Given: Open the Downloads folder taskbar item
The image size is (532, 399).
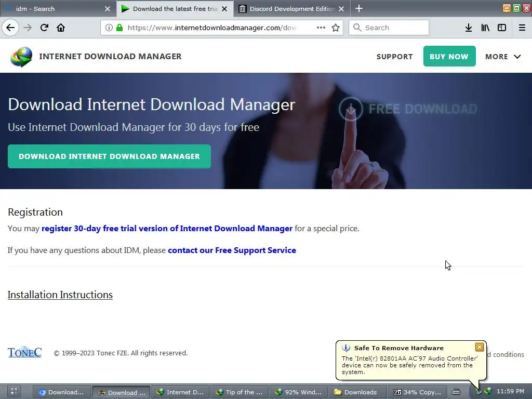Looking at the screenshot, I should [x=358, y=392].
